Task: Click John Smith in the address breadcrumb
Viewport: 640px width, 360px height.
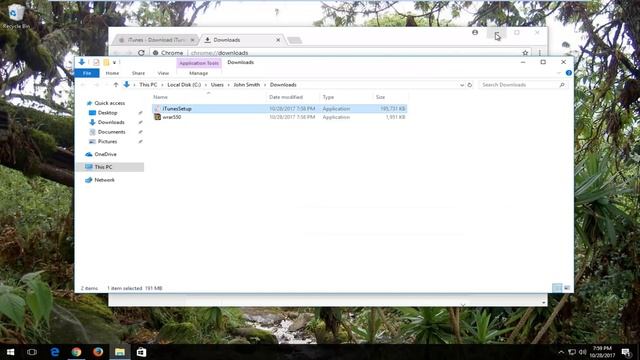Action: pos(247,85)
